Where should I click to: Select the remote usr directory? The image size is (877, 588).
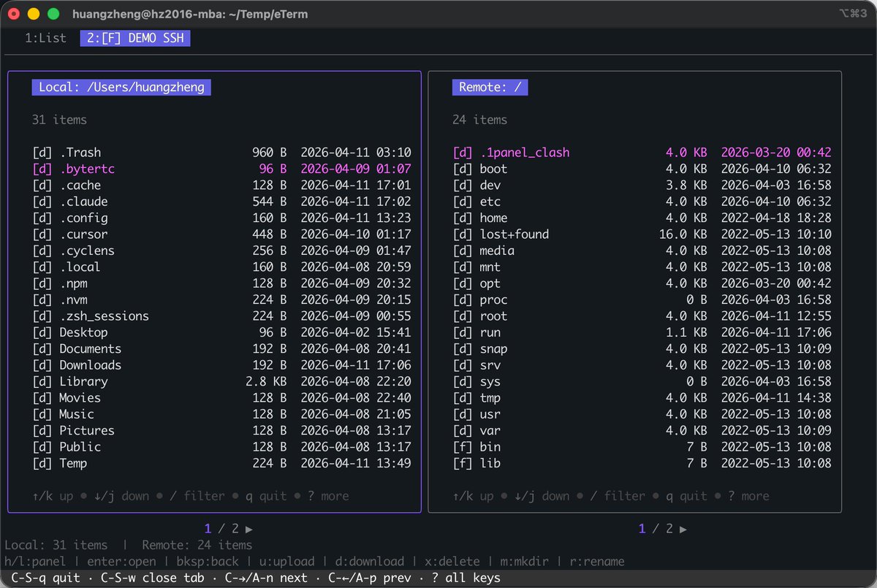(642, 414)
